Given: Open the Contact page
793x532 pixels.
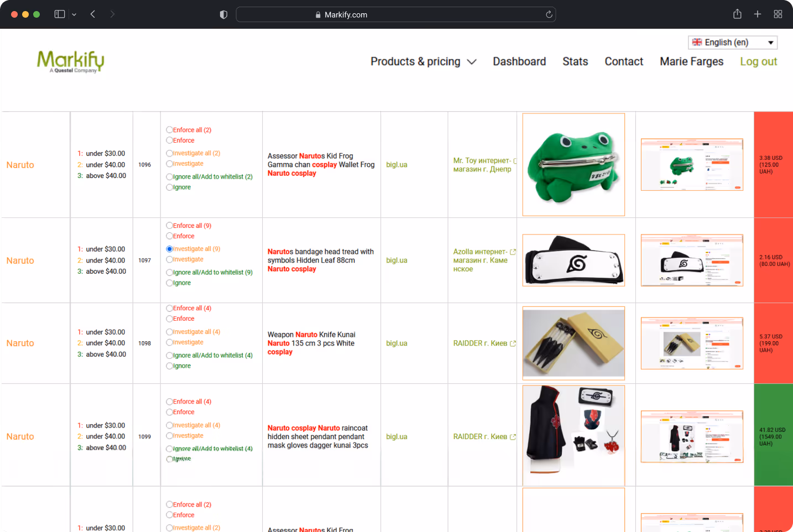Looking at the screenshot, I should pyautogui.click(x=624, y=61).
